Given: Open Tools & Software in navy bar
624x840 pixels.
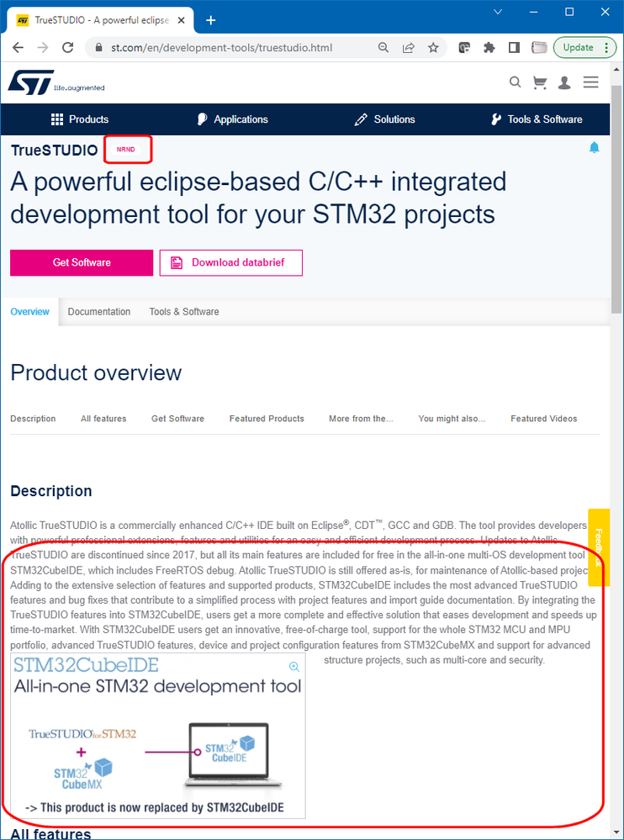Looking at the screenshot, I should point(537,119).
